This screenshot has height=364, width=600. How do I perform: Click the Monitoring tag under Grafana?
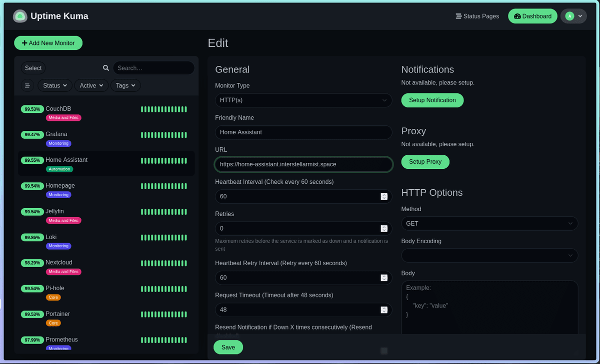pos(58,143)
